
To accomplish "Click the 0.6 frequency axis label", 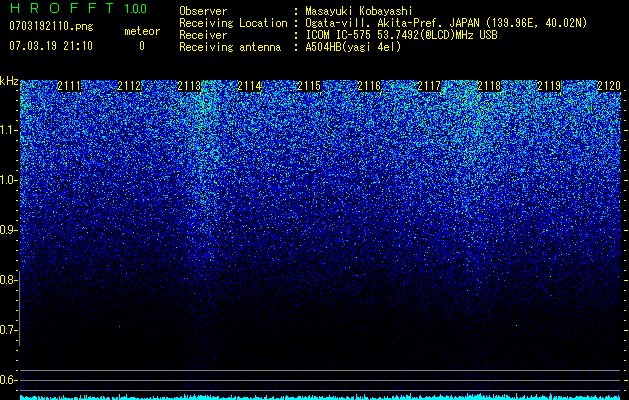I will point(8,380).
